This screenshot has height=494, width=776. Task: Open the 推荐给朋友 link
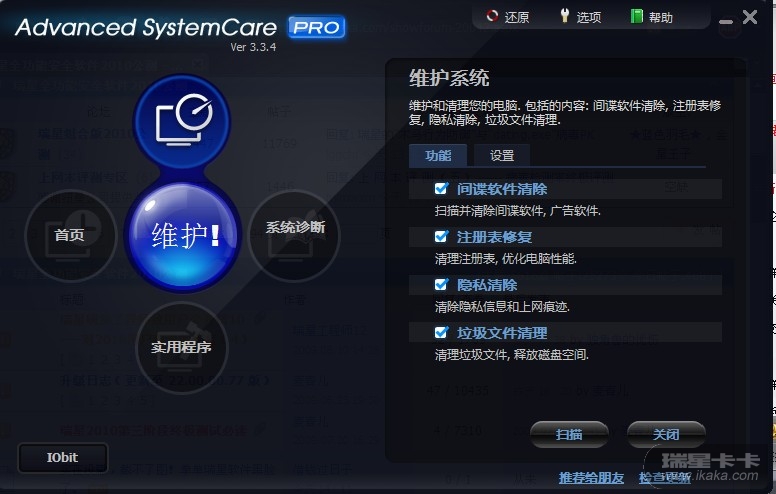click(x=591, y=478)
